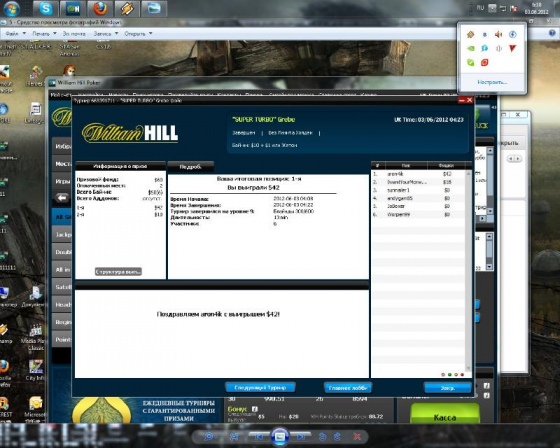Select the Информация о призе tab
Viewport: 560px width, 448px height.
point(120,166)
